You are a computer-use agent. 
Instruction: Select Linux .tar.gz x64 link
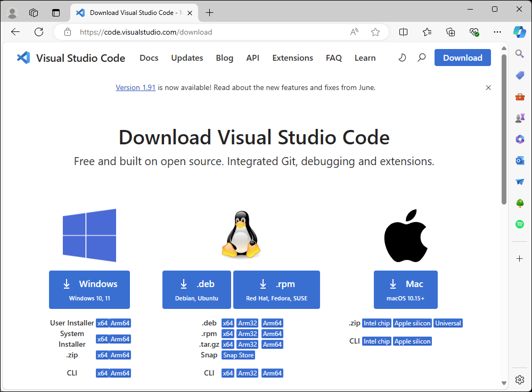[228, 345]
